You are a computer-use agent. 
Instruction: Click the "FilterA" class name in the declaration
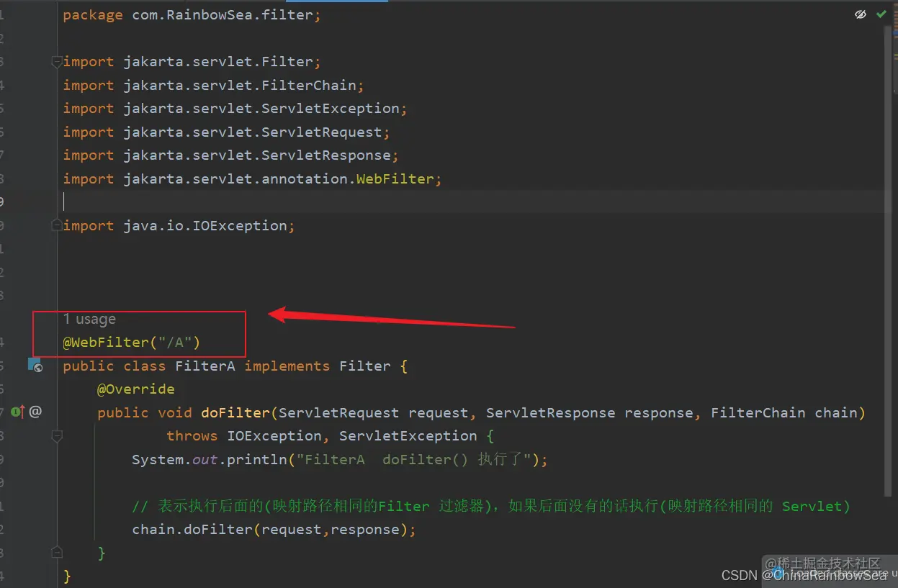pos(205,366)
